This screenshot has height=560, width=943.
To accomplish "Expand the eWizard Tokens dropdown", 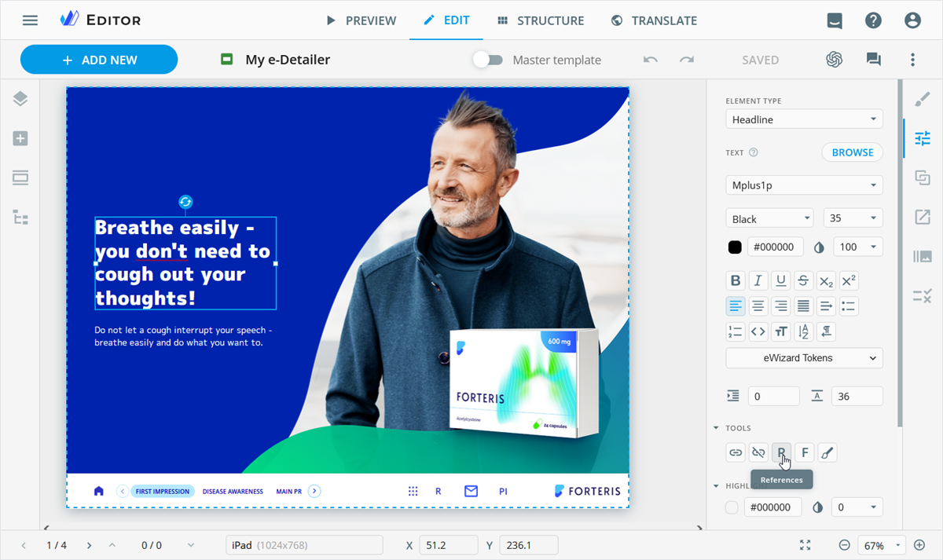I will coord(804,358).
